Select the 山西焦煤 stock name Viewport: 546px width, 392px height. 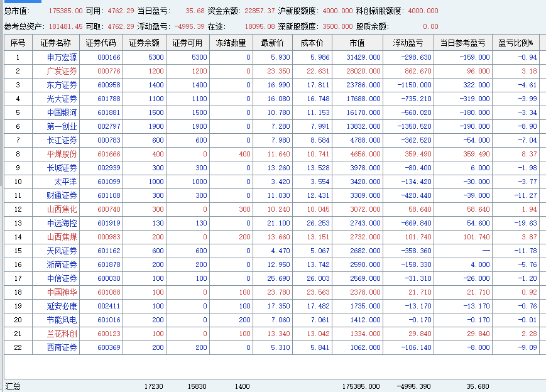click(62, 237)
